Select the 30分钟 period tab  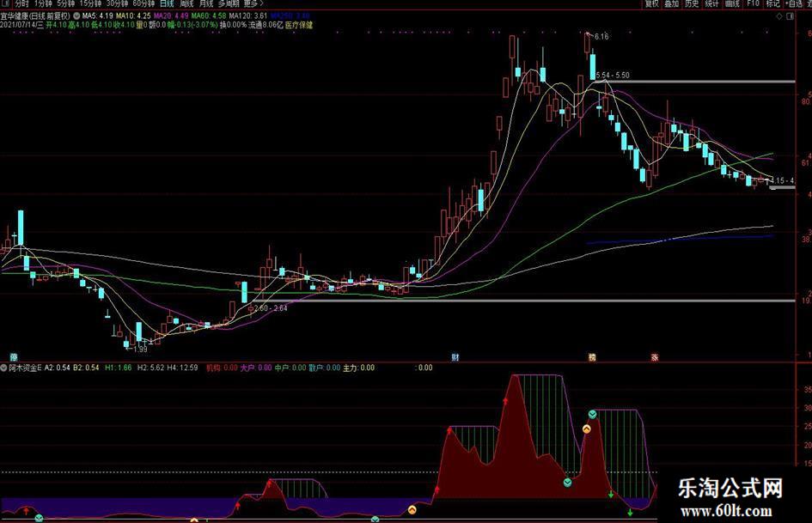point(117,3)
